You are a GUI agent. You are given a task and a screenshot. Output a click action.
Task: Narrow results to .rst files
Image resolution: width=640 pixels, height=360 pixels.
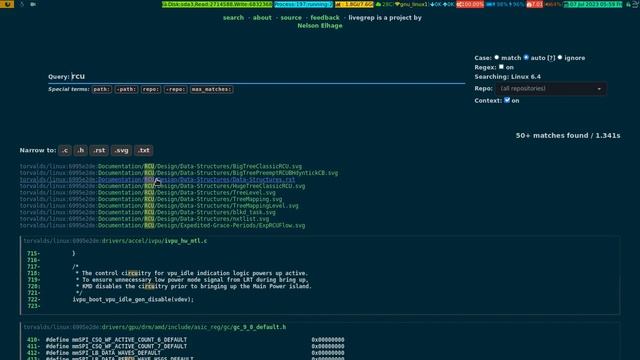point(99,150)
